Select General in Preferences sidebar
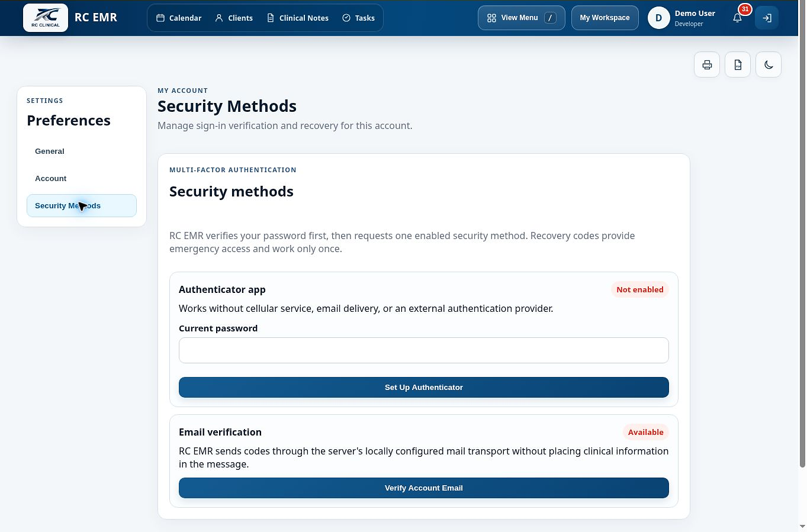The image size is (807, 532). [82, 151]
